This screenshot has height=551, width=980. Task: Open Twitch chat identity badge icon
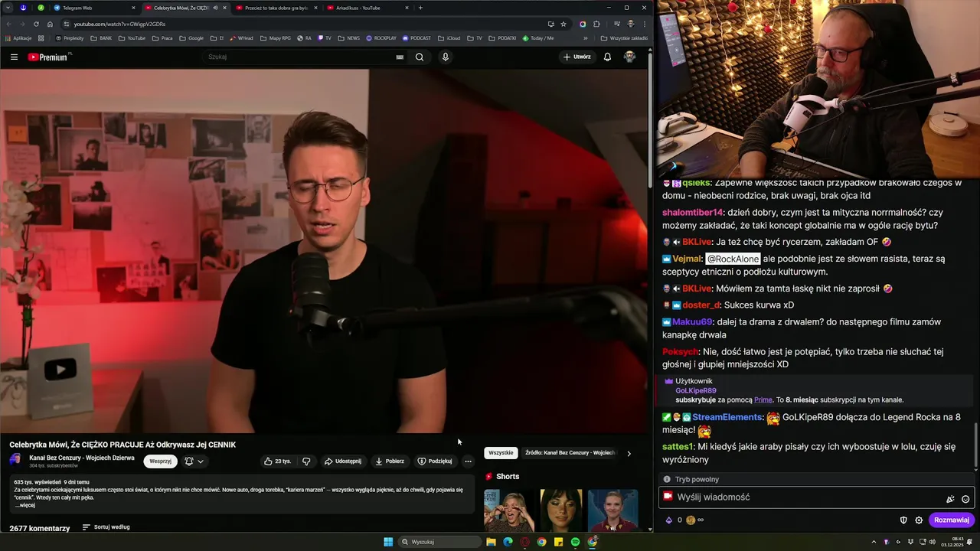668,497
